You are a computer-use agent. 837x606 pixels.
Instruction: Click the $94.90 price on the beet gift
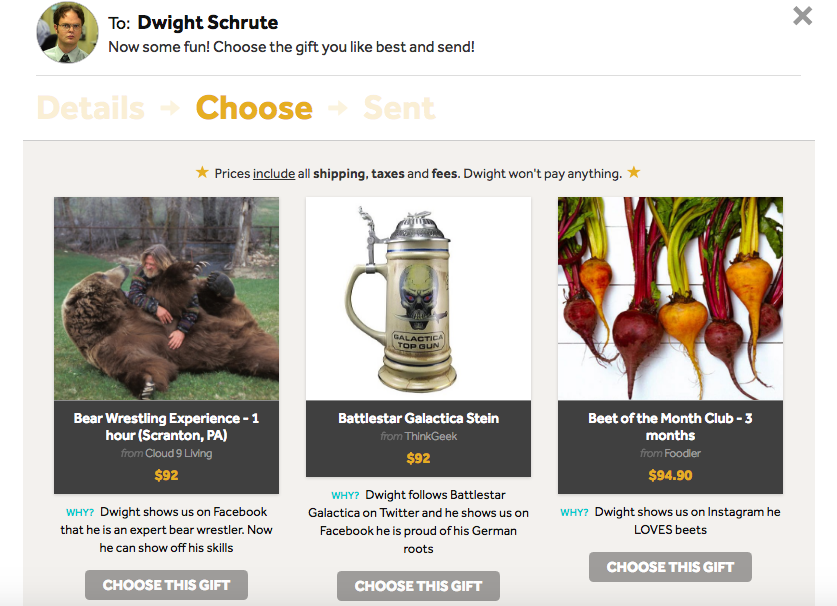(x=670, y=475)
